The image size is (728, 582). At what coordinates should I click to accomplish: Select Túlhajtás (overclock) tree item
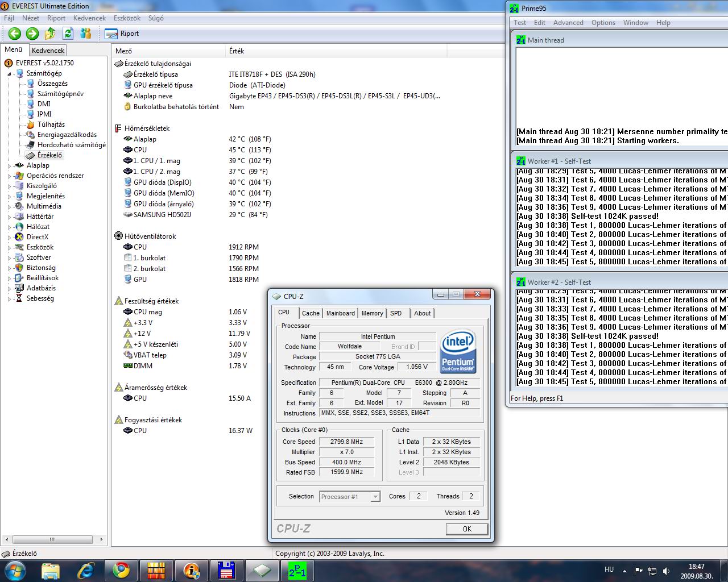point(51,124)
